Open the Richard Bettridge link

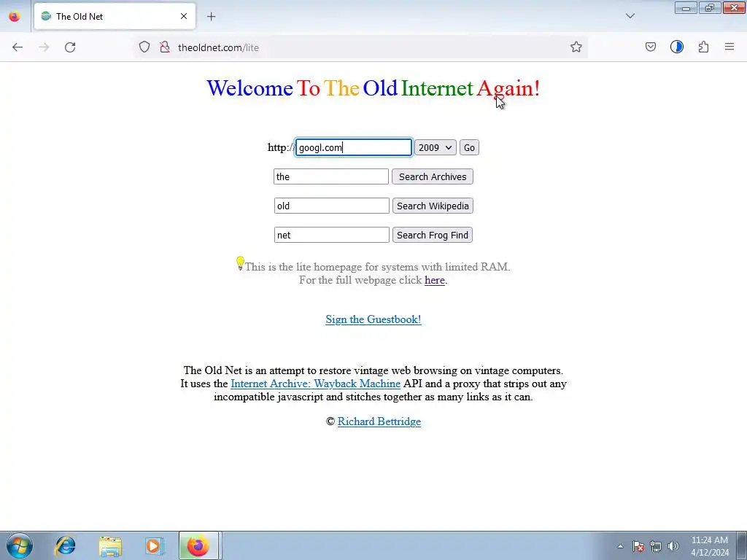point(379,421)
